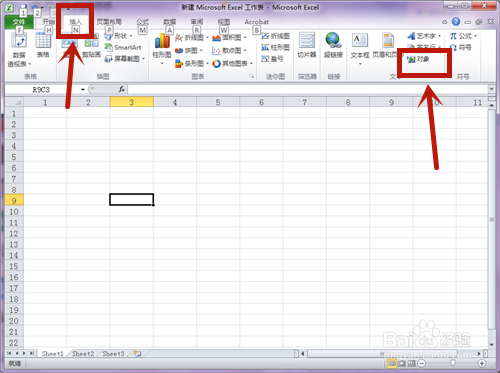Select column header 7
This screenshot has height=373, width=500.
pyautogui.click(x=305, y=102)
